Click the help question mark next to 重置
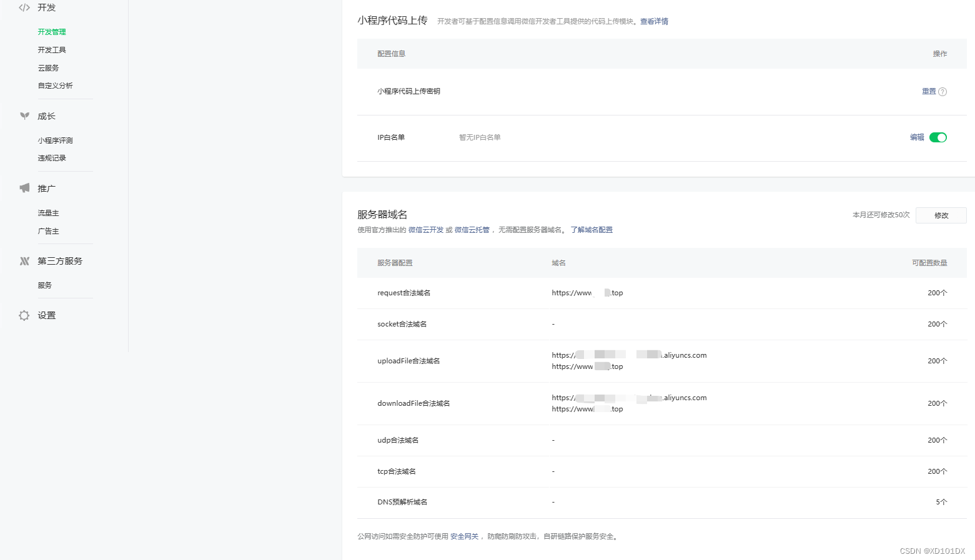This screenshot has height=560, width=975. pos(943,92)
